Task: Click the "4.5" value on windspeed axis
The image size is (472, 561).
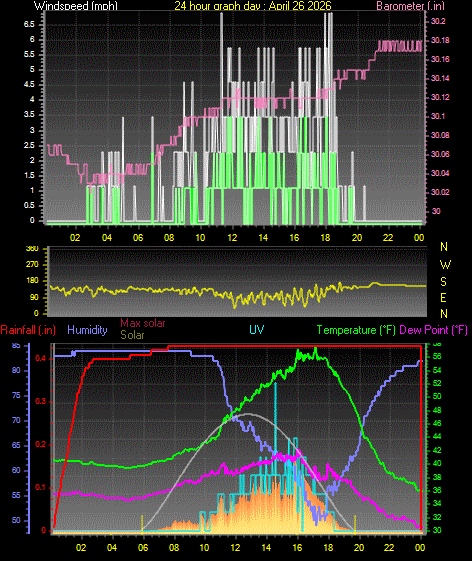Action: click(x=29, y=84)
